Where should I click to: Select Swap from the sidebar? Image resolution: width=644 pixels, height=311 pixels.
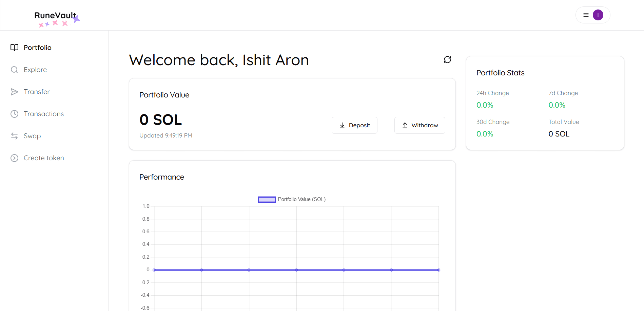coord(32,136)
